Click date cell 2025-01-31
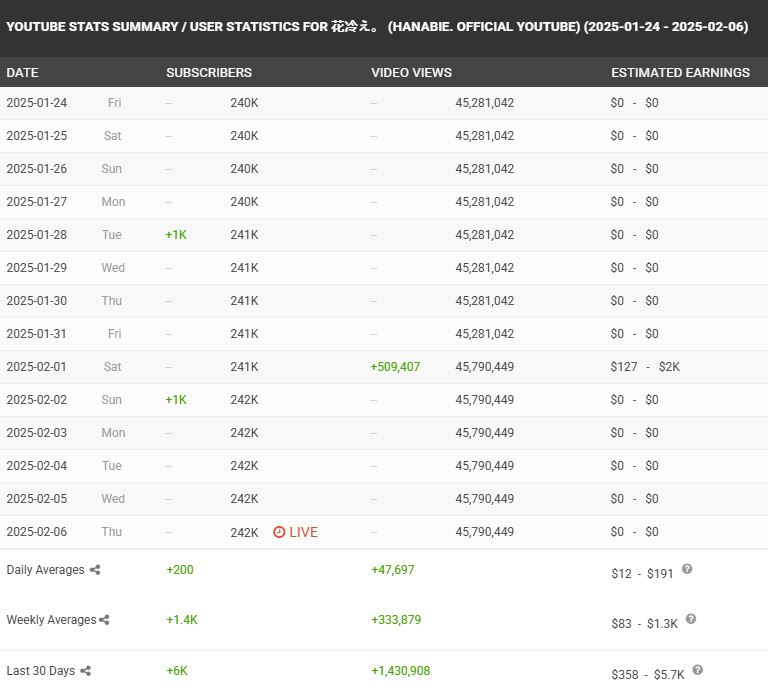The width and height of the screenshot is (768, 693). tap(37, 334)
